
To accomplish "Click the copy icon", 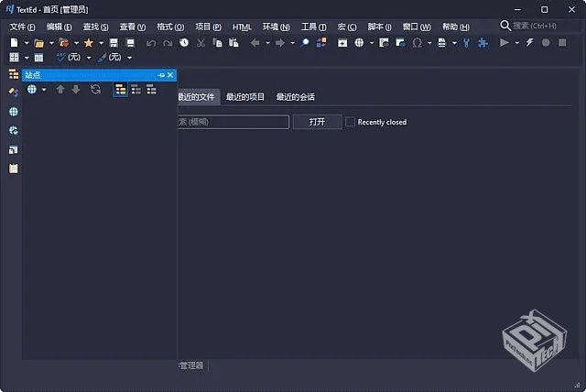I will [217, 43].
